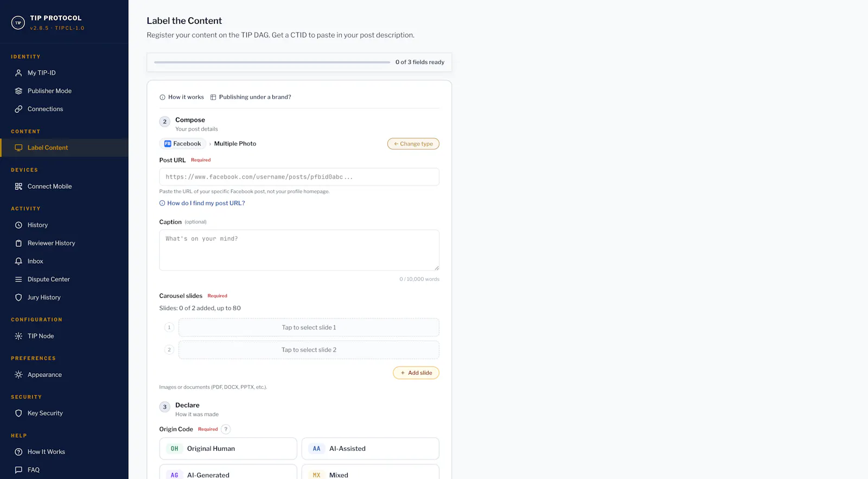Click the Reviewer History clipboard icon
This screenshot has height=479, width=868.
coord(18,244)
